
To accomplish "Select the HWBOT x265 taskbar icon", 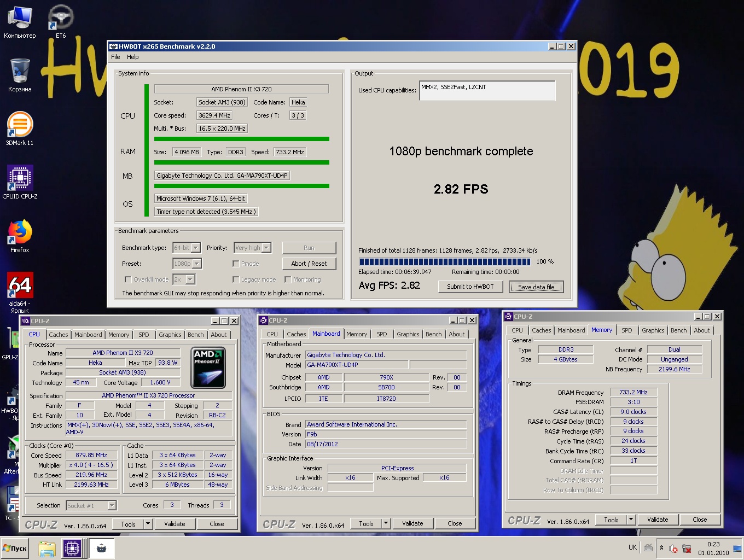I will click(x=102, y=549).
